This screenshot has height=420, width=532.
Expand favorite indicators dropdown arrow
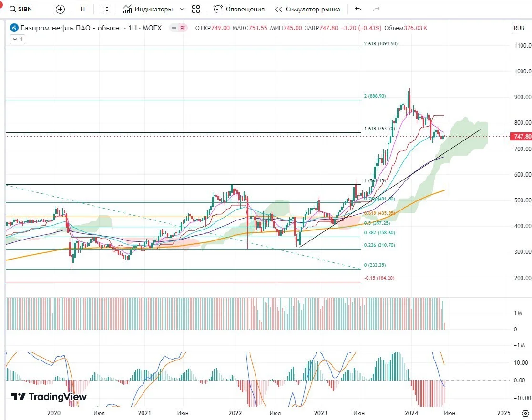coord(182,9)
